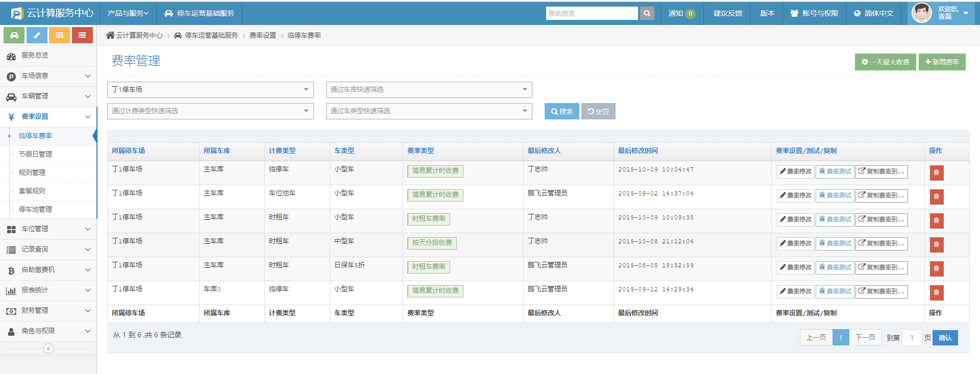Expand the 财务管理 sidebar menu
This screenshot has width=980, height=374.
[x=48, y=311]
